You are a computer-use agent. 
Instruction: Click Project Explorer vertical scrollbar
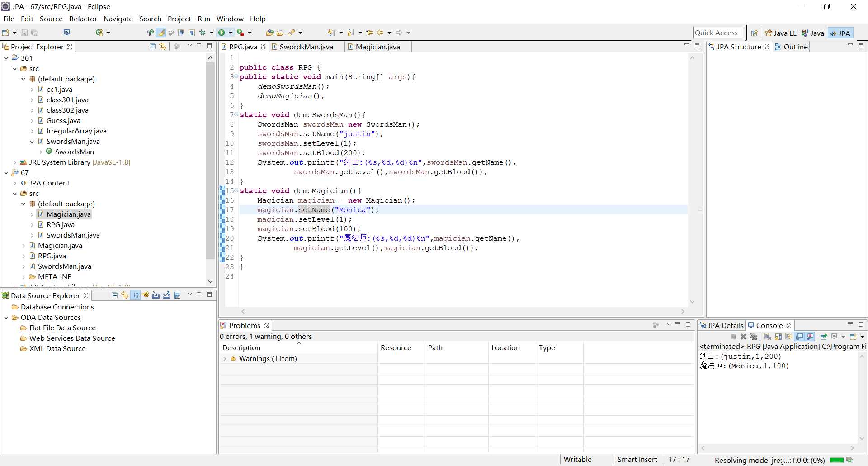point(210,161)
